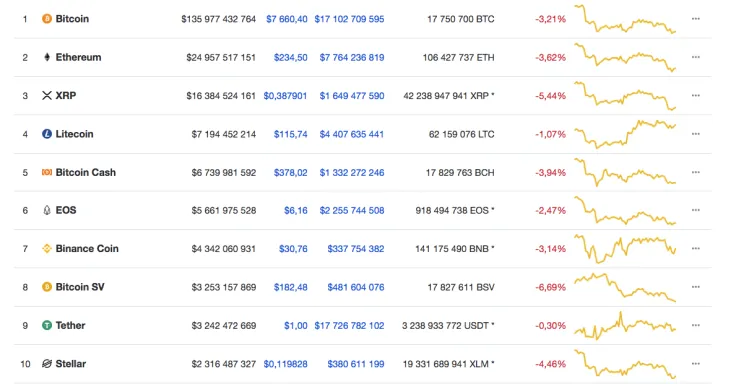Click the EOS logo icon
The width and height of the screenshot is (736, 384).
tap(47, 210)
